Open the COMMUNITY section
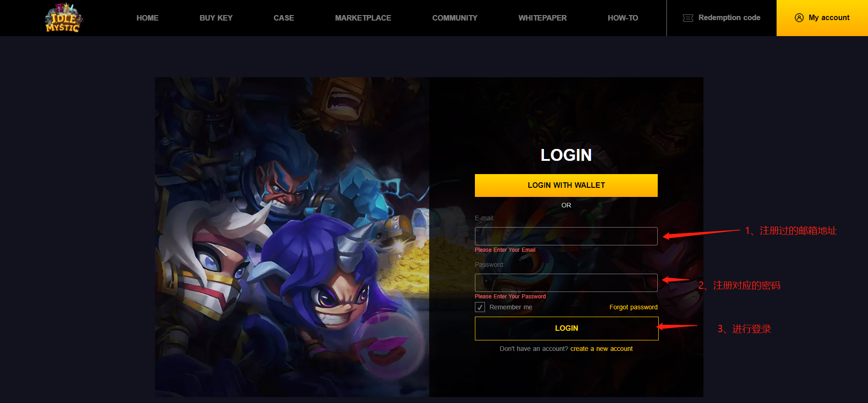Viewport: 868px width, 403px height. click(x=454, y=18)
